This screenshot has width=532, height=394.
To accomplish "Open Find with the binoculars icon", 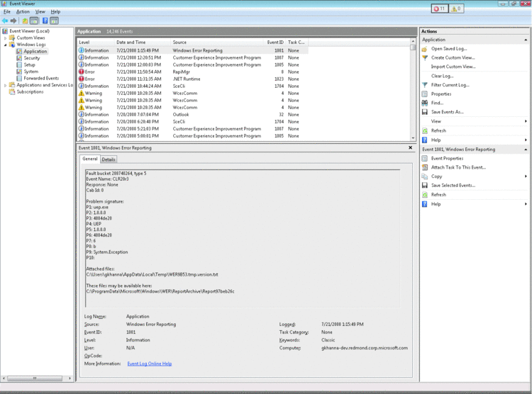I will [x=425, y=103].
